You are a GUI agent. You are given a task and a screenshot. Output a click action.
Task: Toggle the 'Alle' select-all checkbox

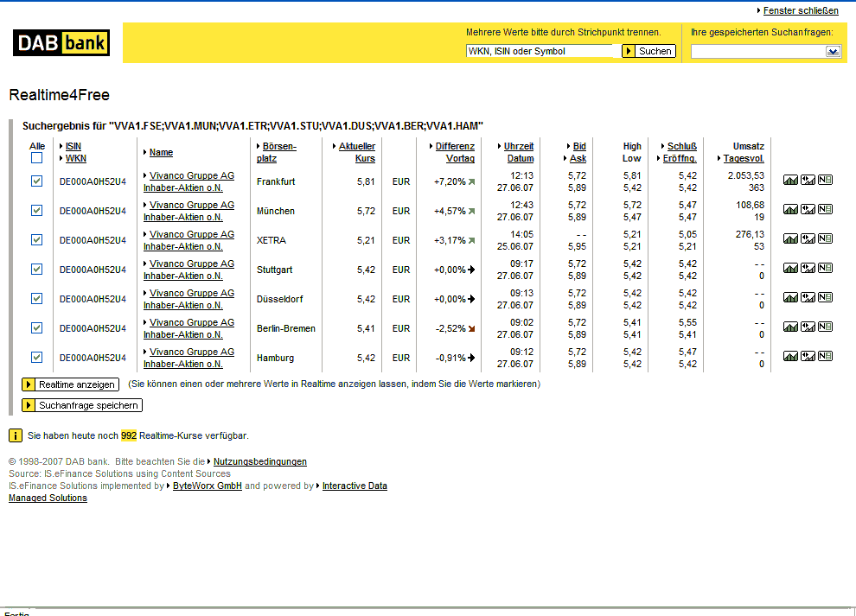click(36, 158)
